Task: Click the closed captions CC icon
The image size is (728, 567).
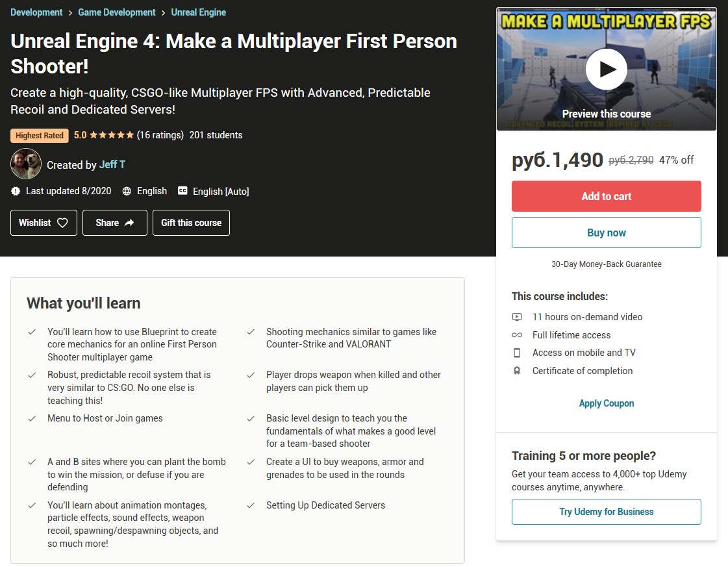Action: [182, 191]
